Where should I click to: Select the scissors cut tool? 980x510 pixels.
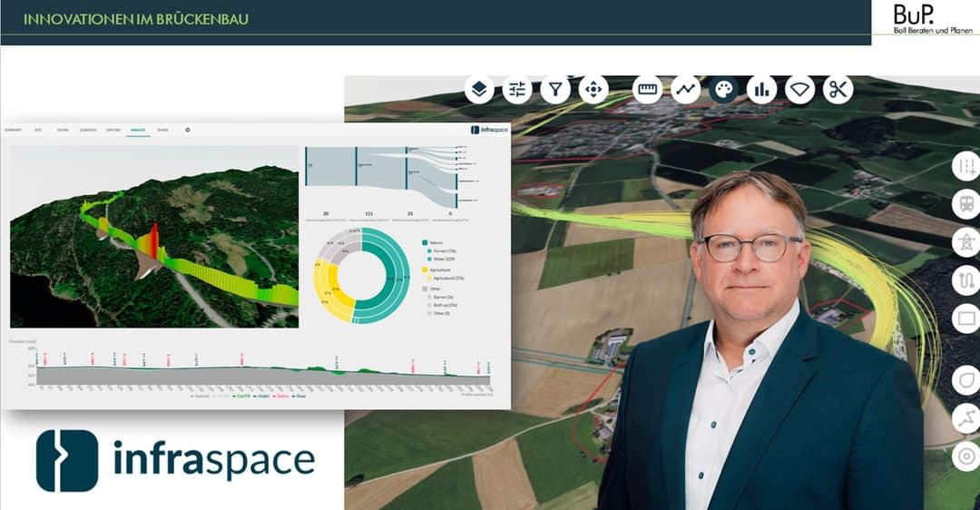[x=838, y=90]
